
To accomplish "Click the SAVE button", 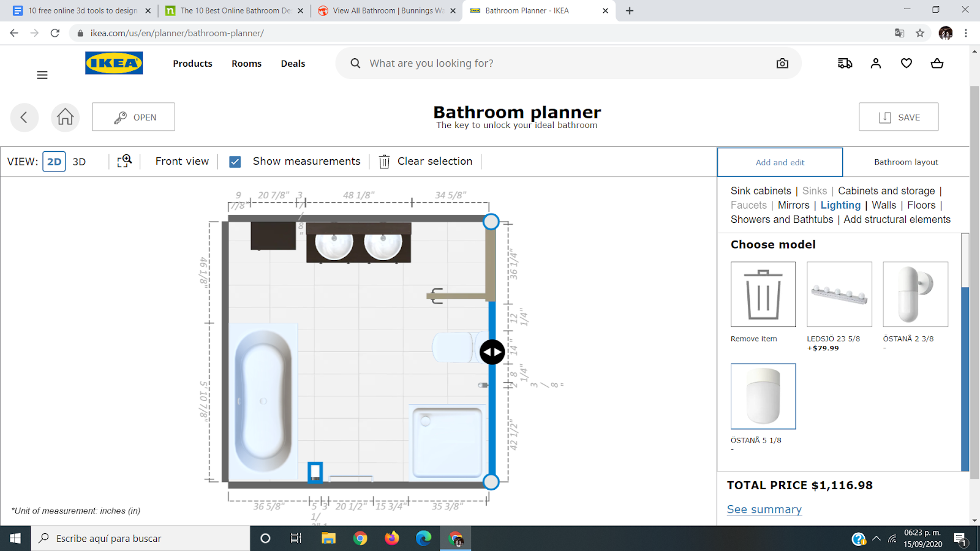I will click(x=899, y=117).
